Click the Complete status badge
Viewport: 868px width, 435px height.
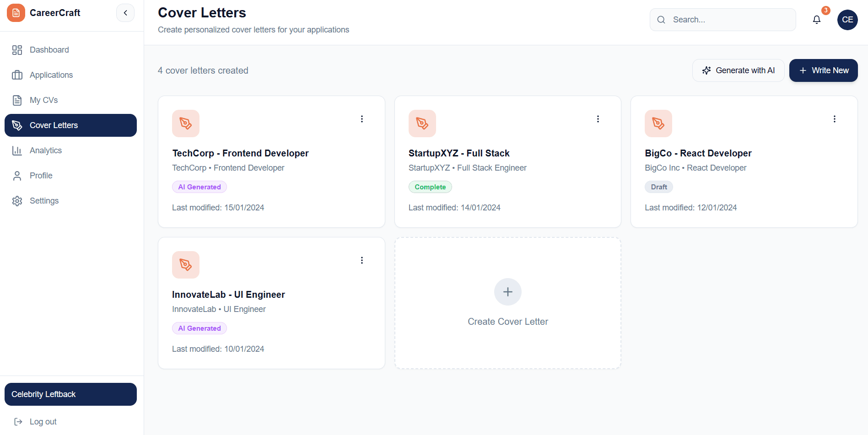point(430,187)
